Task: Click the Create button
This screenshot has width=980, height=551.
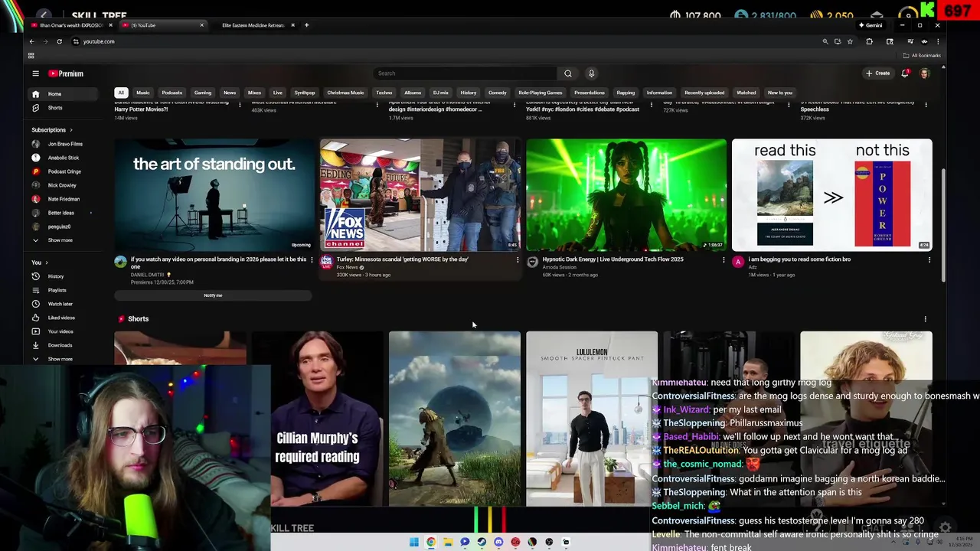Action: tap(878, 73)
